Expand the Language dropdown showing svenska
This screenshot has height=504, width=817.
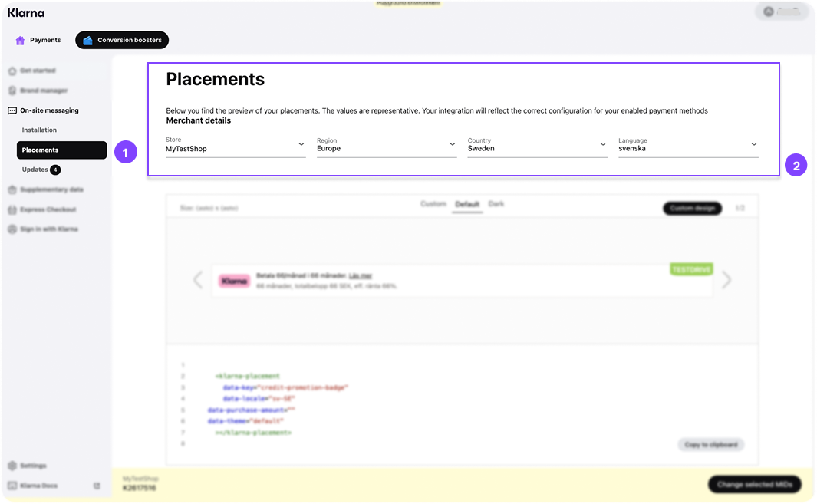(x=688, y=145)
